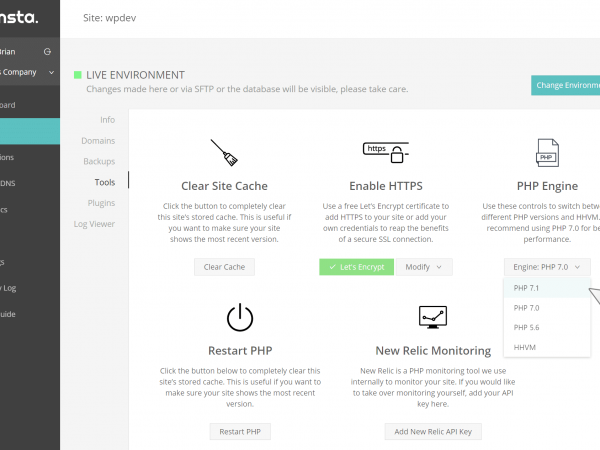600x450 pixels.
Task: Select PHP 7.1 from engine list
Action: coord(527,288)
